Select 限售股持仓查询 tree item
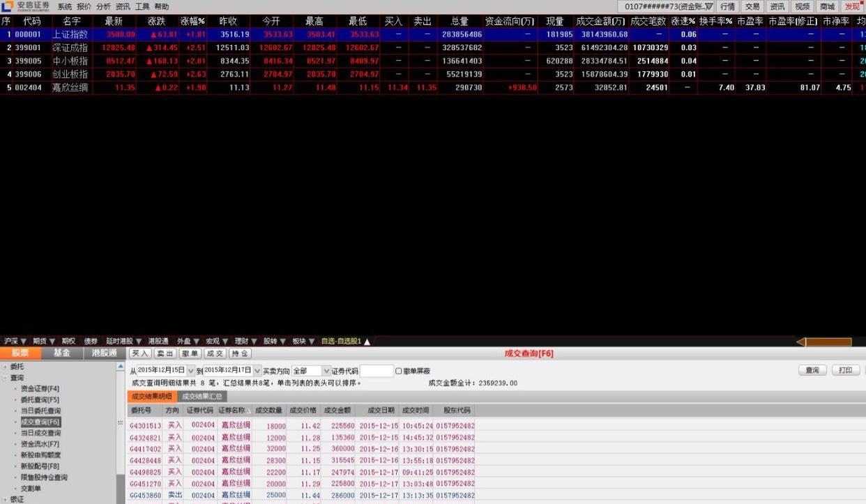The height and width of the screenshot is (504, 866). [x=44, y=478]
